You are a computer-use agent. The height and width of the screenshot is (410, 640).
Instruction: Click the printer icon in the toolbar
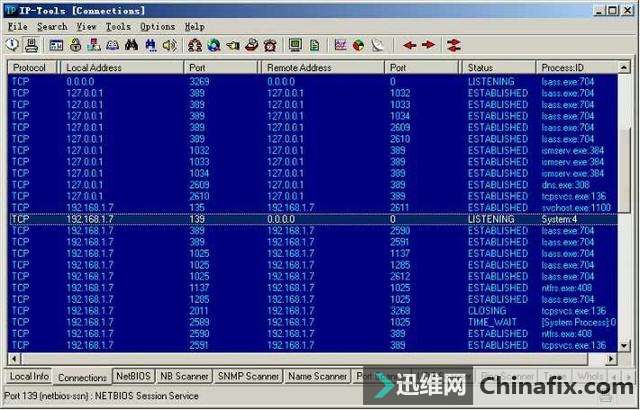[31, 45]
